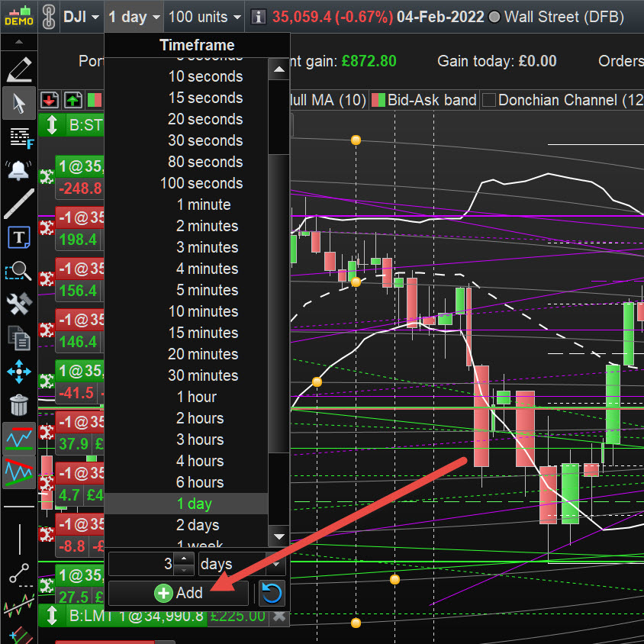
Task: Collapse the left toolbar with up arrow
Action: 19,41
